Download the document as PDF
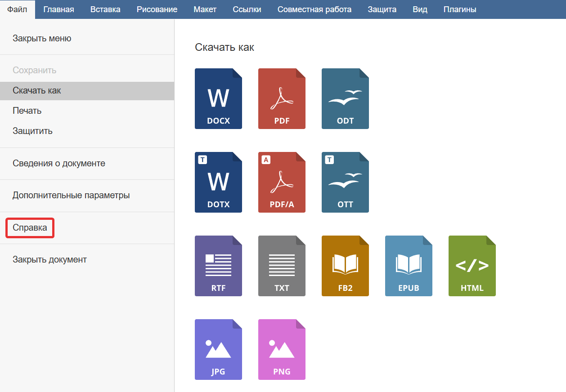This screenshot has width=566, height=392. click(282, 98)
